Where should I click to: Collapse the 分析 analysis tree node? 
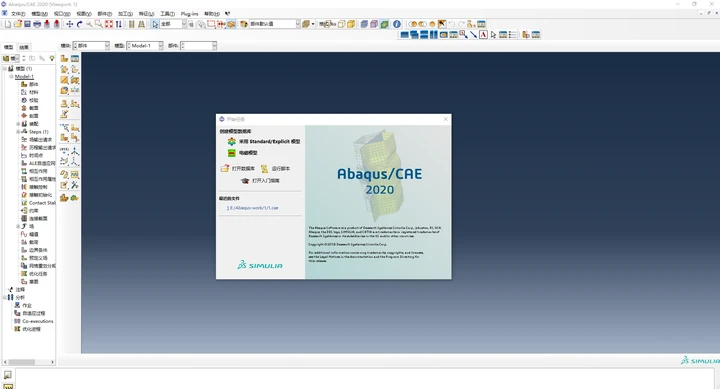[5, 298]
